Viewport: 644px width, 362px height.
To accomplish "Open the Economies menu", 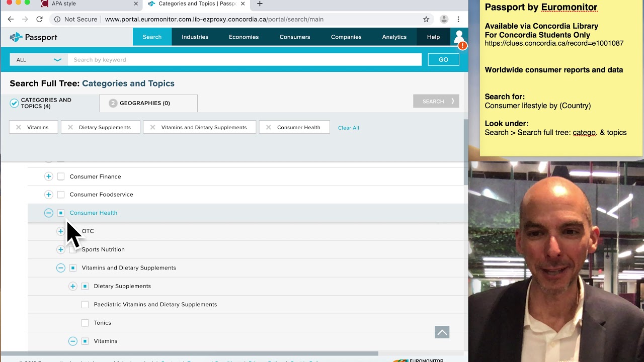I will [x=244, y=37].
